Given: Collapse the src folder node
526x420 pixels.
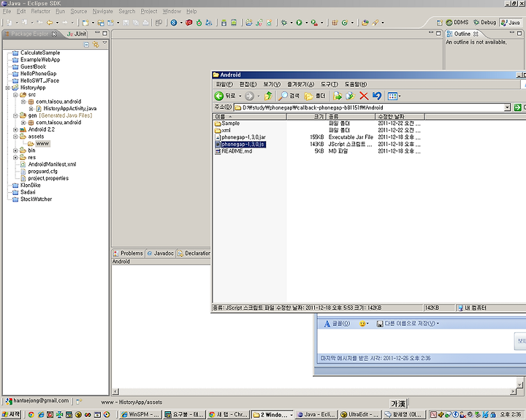Looking at the screenshot, I should 15,95.
